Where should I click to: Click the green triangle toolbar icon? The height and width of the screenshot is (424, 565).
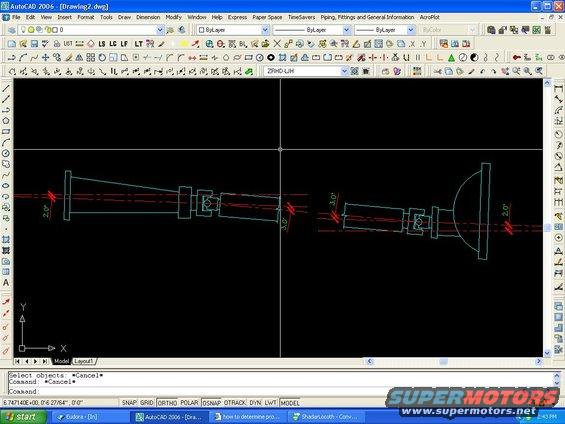tap(451, 57)
